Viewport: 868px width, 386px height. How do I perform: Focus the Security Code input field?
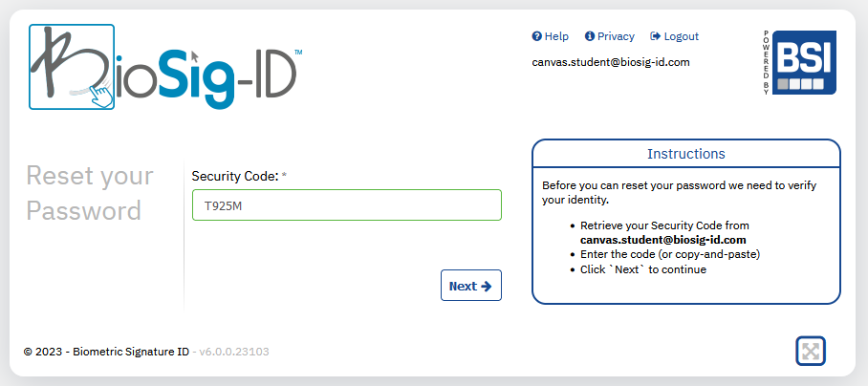point(347,205)
